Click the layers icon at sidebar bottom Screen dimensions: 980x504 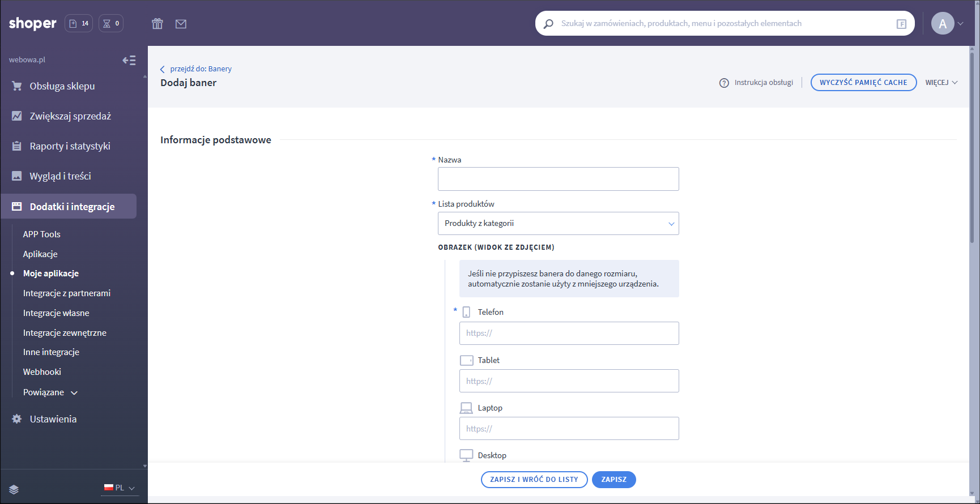(14, 489)
